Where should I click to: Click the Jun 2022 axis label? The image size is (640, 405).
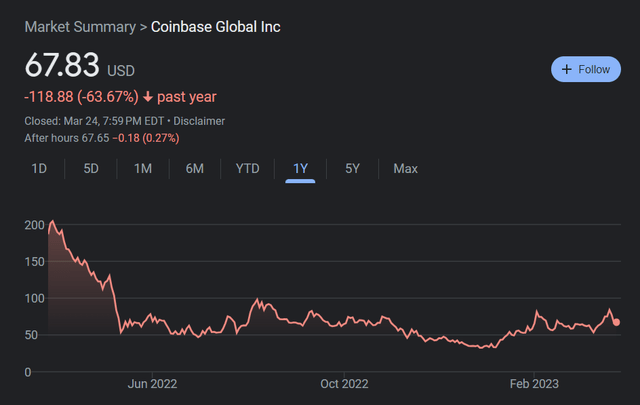(152, 384)
